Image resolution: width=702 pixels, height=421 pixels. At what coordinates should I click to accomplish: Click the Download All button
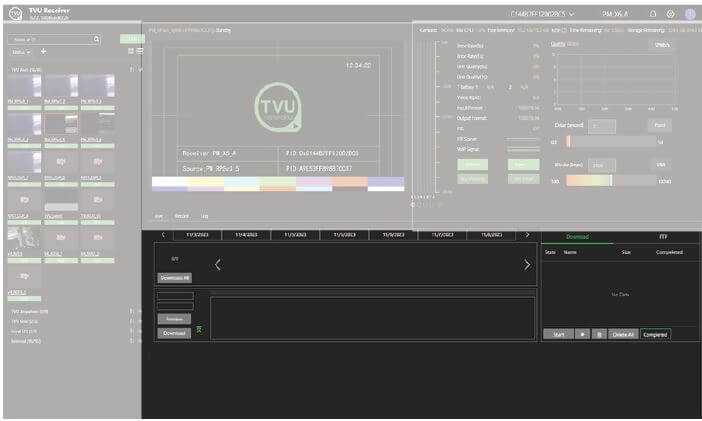(175, 278)
